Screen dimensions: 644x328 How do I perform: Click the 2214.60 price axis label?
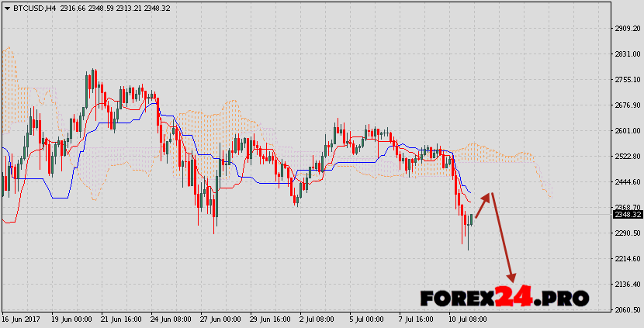[625, 259]
